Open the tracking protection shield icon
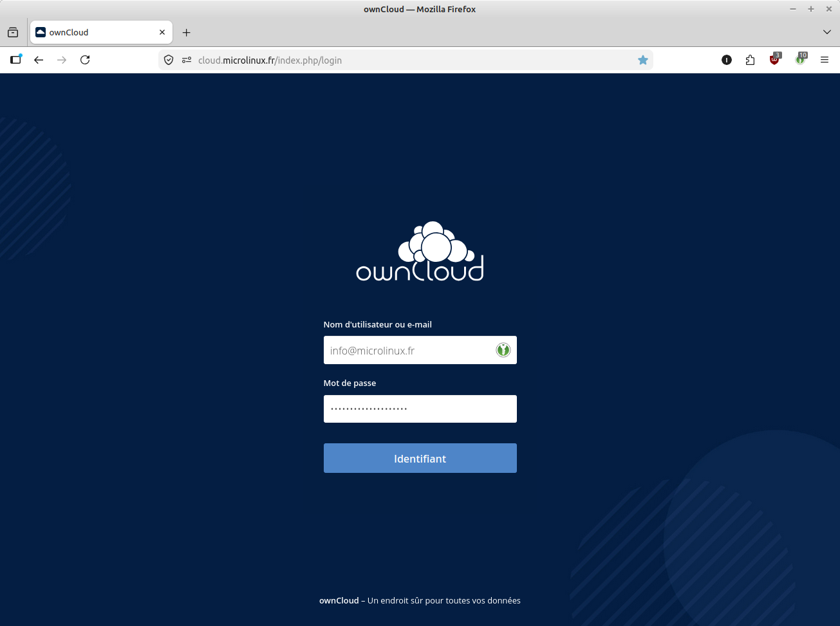This screenshot has width=840, height=626. pos(168,60)
